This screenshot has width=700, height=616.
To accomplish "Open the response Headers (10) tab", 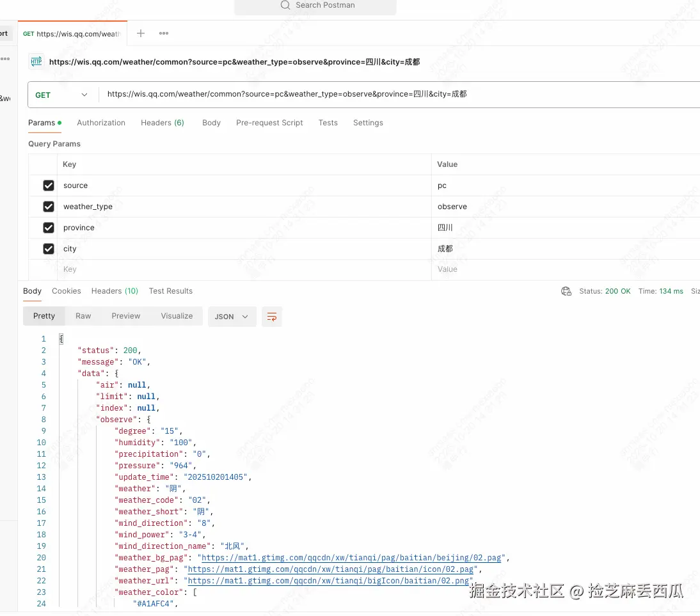I will click(x=115, y=291).
